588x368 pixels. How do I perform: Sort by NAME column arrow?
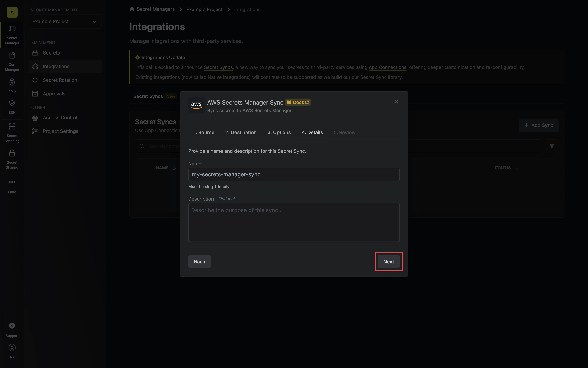pyautogui.click(x=174, y=168)
